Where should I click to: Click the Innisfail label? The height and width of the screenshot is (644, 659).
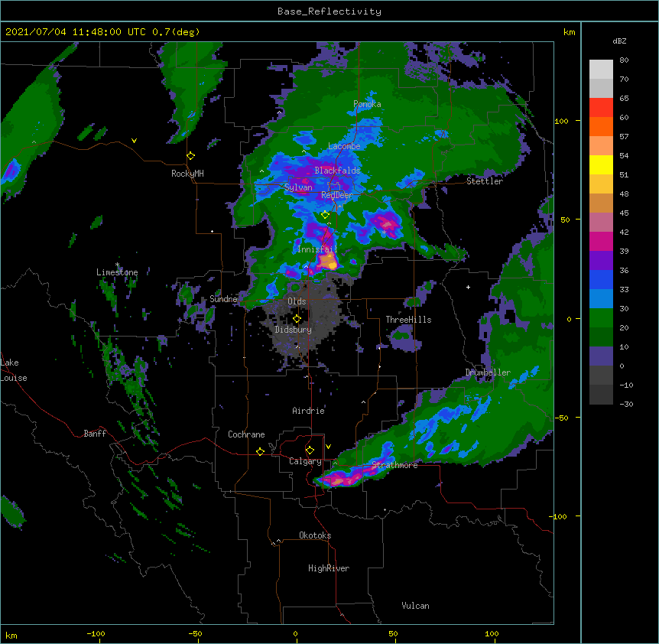[317, 249]
